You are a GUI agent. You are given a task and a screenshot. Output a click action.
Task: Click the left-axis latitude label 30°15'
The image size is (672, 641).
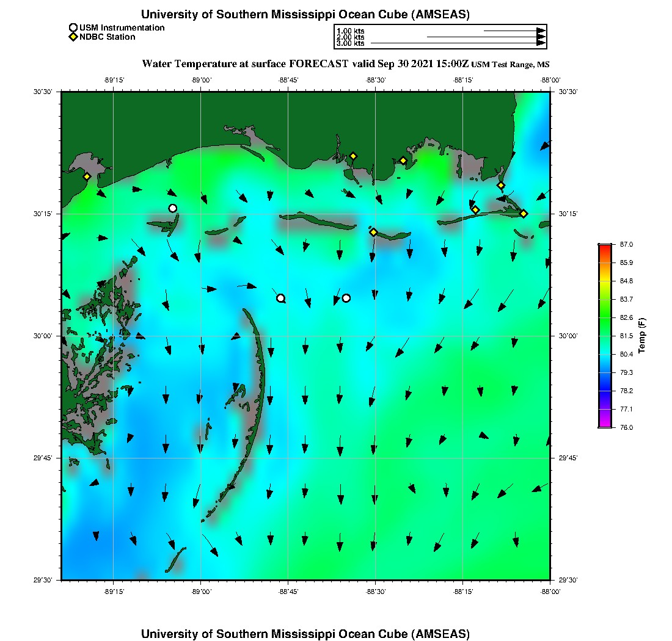coord(43,214)
